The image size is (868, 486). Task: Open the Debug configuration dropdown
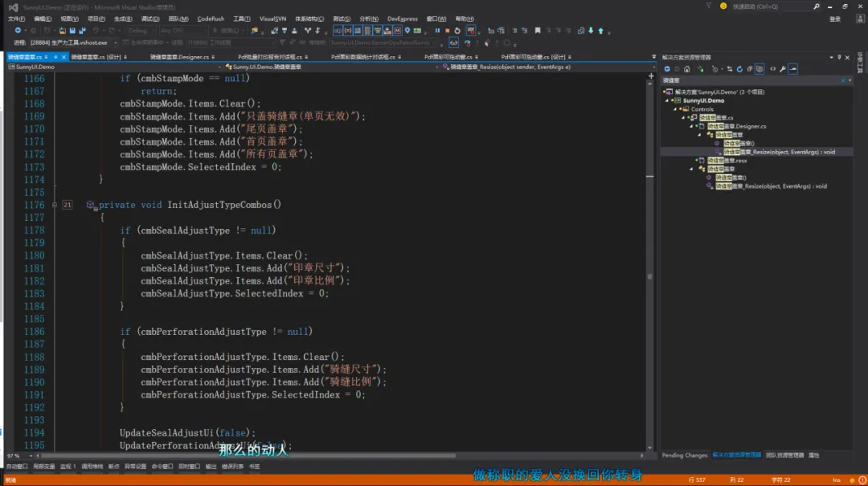tap(140, 31)
